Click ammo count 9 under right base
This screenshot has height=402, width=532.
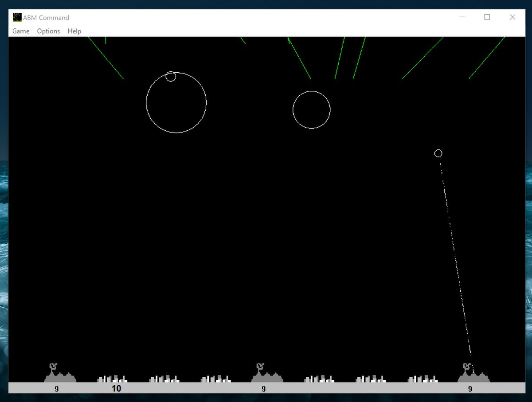[470, 389]
